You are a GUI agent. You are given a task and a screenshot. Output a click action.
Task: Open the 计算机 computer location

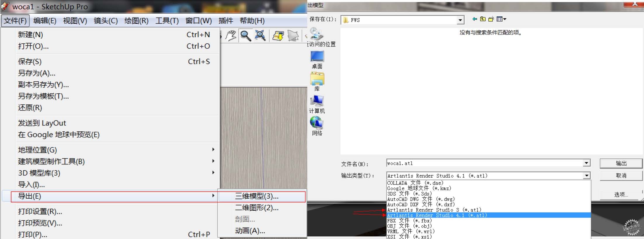317,104
